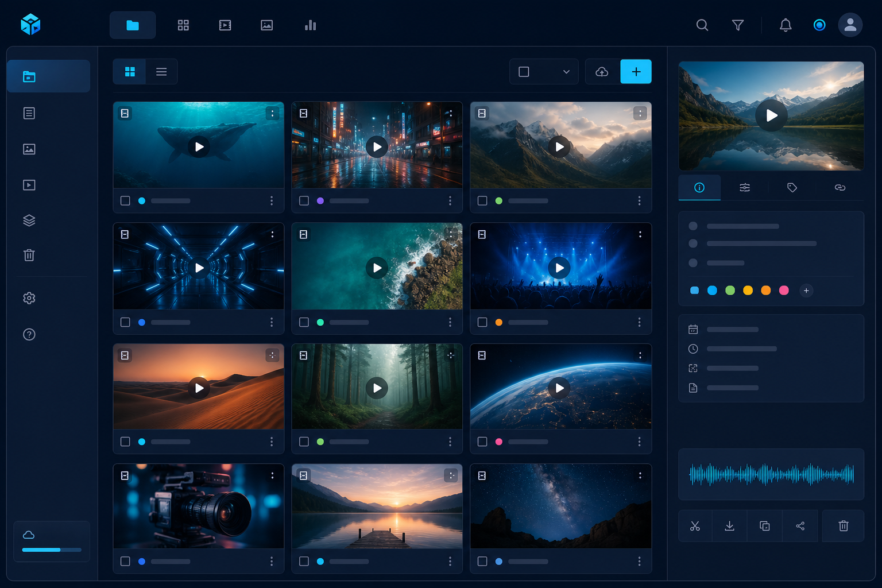Open help question mark in sidebar
The image size is (882, 588).
(29, 334)
